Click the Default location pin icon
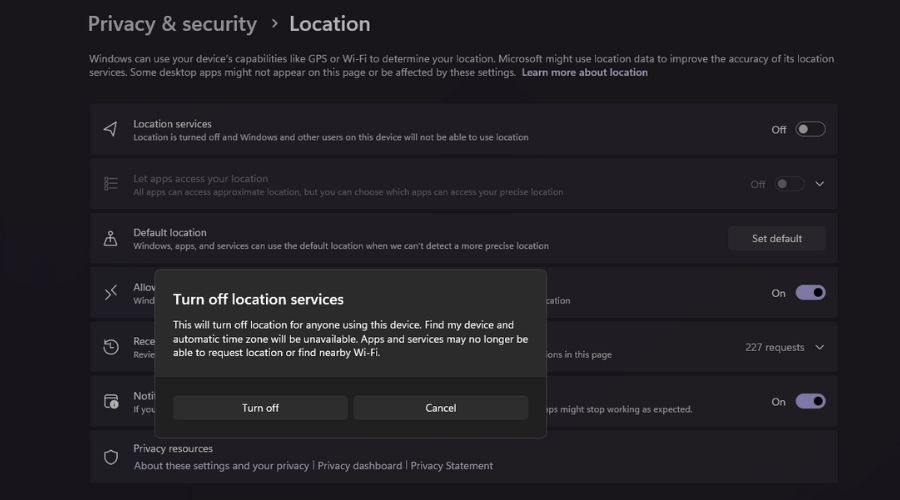Screen dimensions: 900x500 110,238
